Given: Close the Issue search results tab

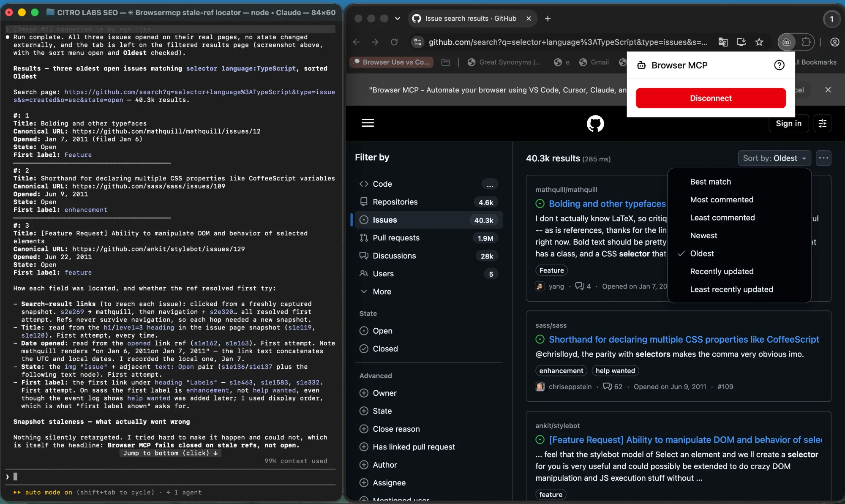Looking at the screenshot, I should click(529, 18).
